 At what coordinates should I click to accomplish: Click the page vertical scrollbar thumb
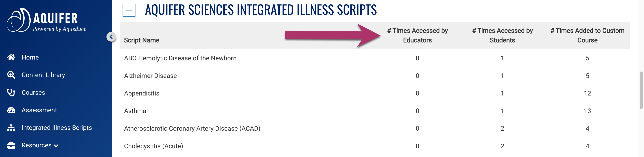pyautogui.click(x=641, y=90)
